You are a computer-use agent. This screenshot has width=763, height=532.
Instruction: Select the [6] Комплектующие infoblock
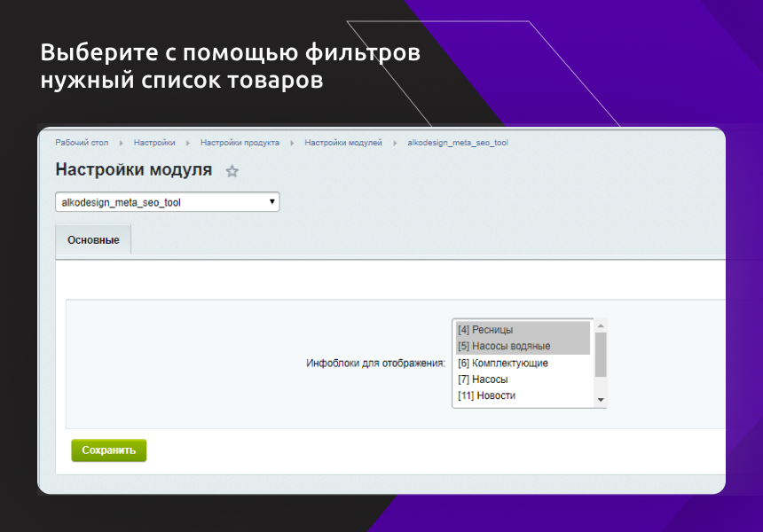[x=502, y=363]
